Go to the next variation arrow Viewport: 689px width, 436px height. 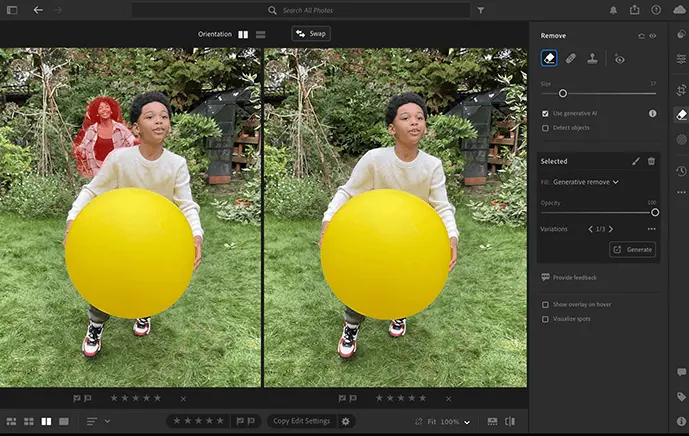tap(611, 229)
